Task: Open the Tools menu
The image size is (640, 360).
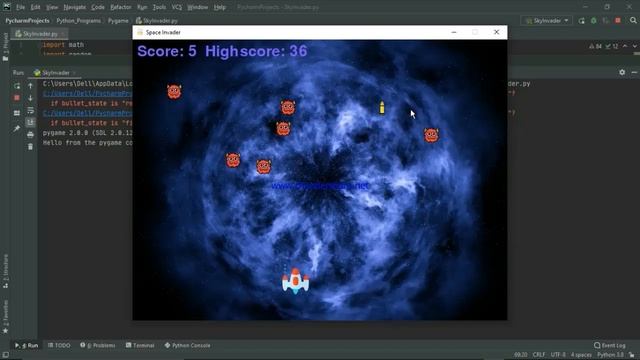Action: (x=159, y=7)
